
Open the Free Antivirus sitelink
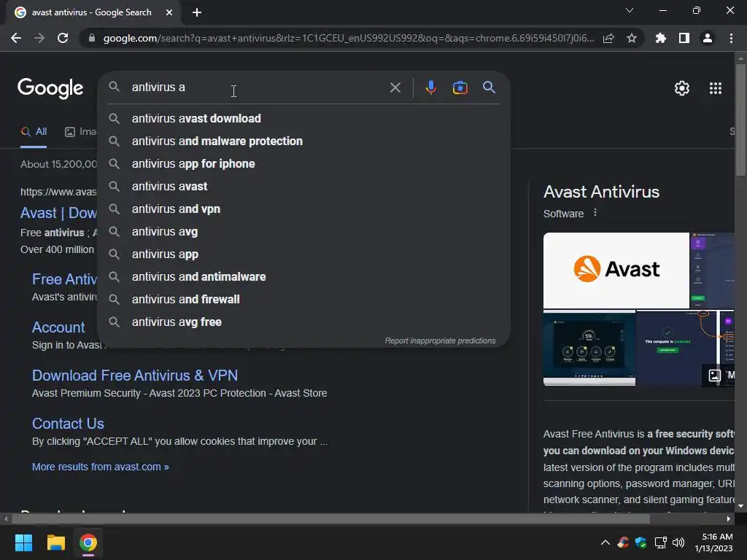click(x=64, y=279)
